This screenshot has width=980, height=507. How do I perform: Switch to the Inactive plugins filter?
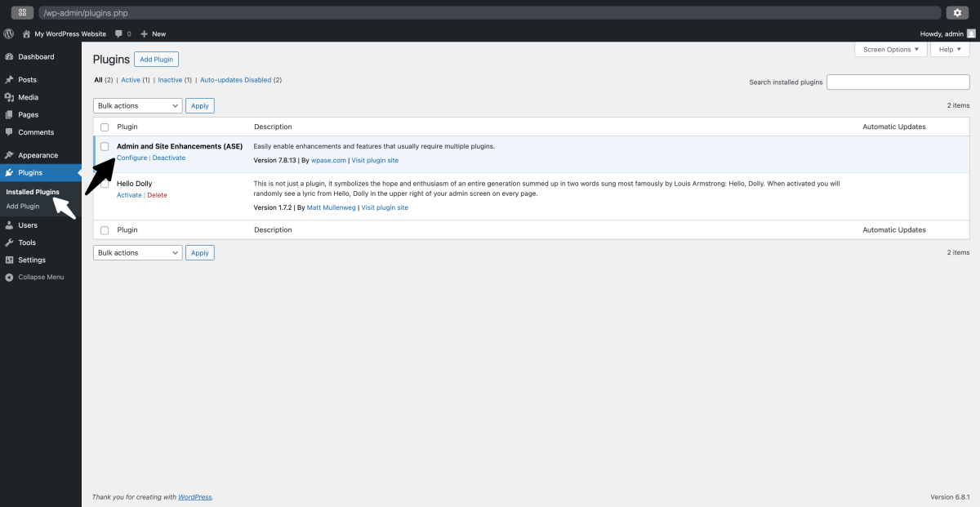(169, 79)
